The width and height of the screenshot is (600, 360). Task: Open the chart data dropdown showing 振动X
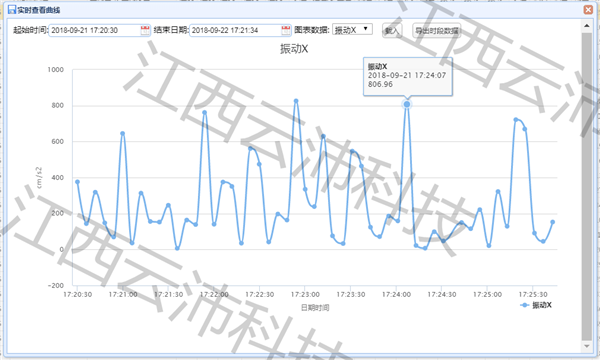(x=352, y=29)
